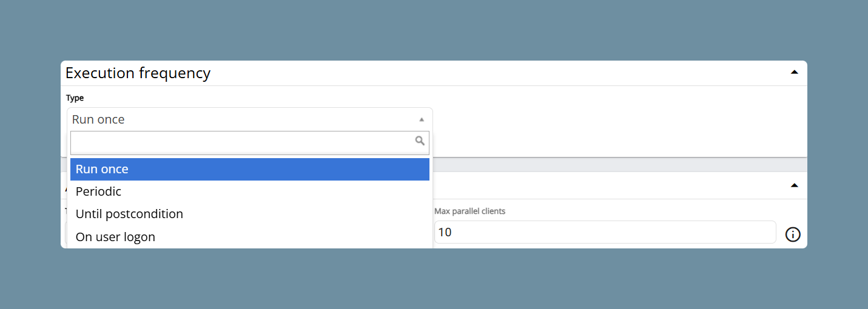
Task: Click the value 10 in clients field
Action: click(x=445, y=232)
